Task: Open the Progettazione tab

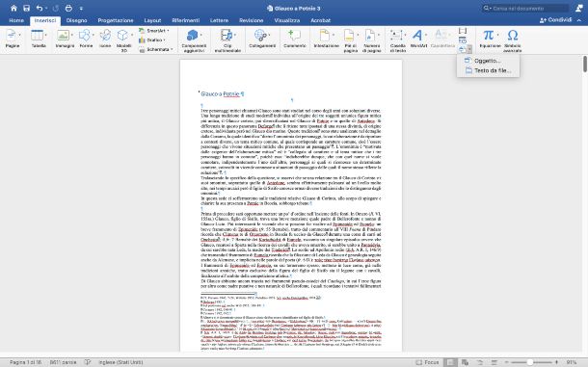Action: pyautogui.click(x=116, y=20)
